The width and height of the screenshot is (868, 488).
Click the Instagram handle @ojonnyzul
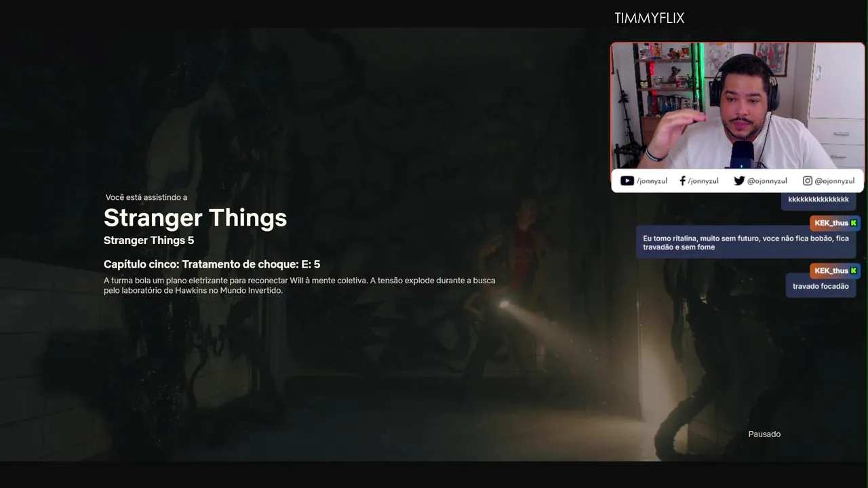click(x=834, y=181)
